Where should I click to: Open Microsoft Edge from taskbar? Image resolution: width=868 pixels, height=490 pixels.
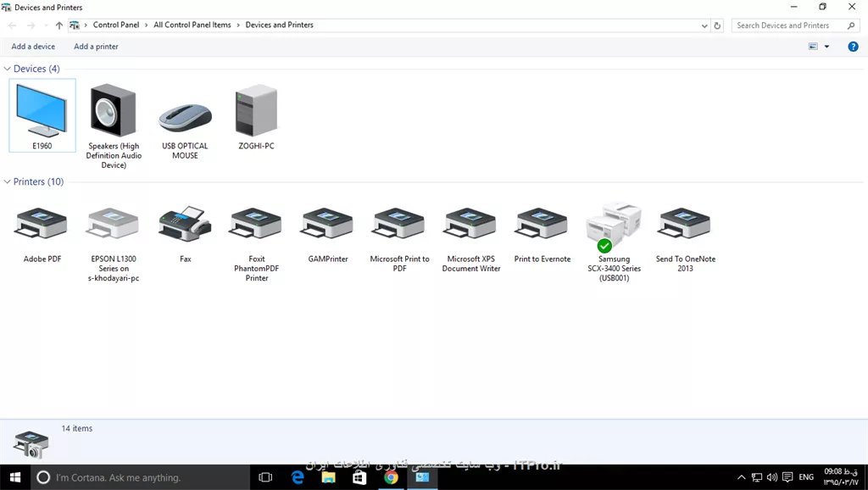298,477
